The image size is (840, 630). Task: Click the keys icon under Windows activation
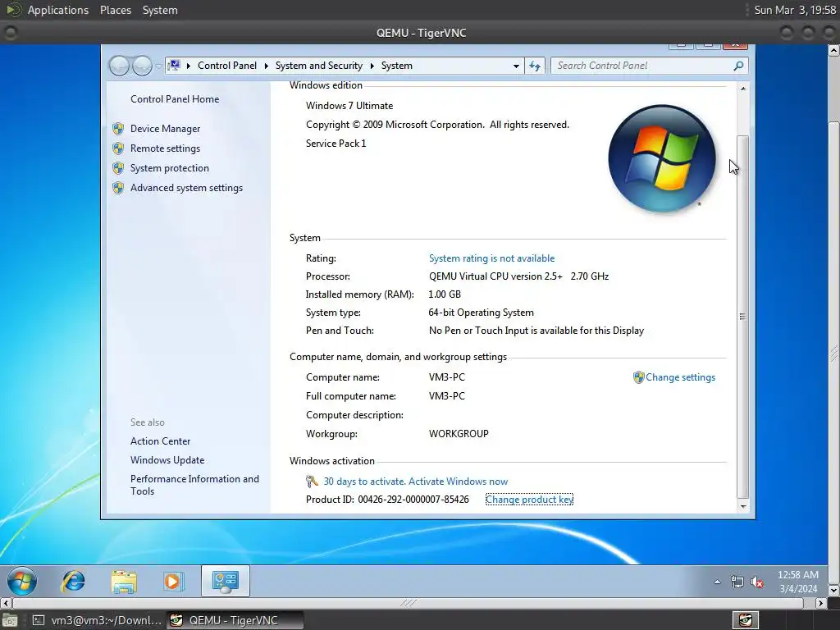(x=313, y=481)
